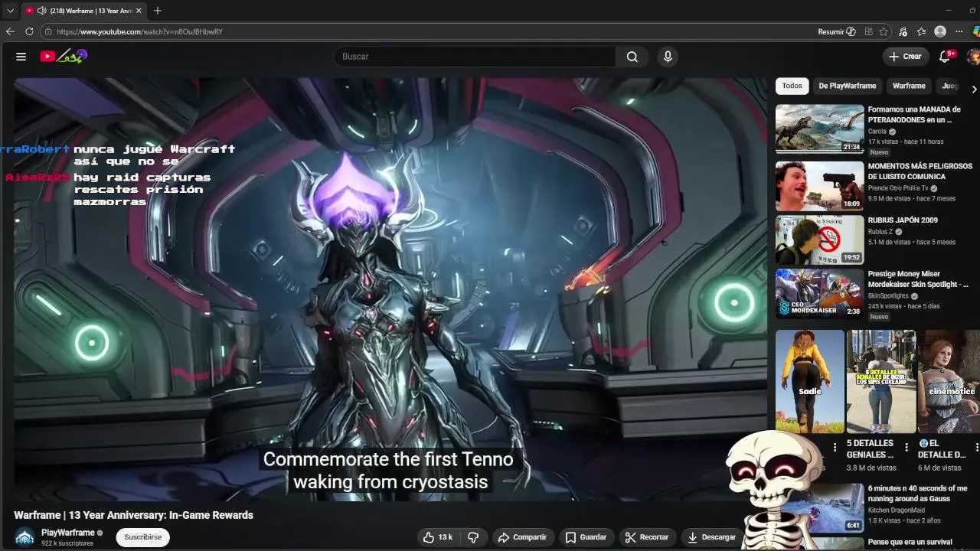
Task: Open the split screen icon in address bar
Action: click(x=868, y=31)
